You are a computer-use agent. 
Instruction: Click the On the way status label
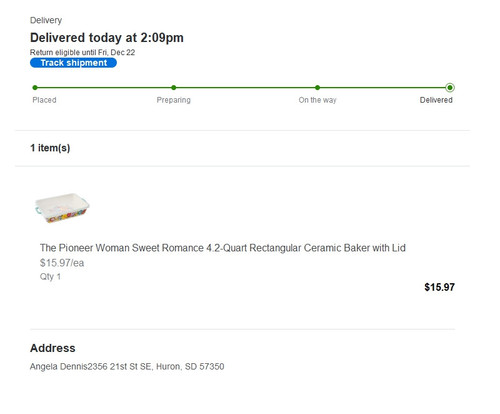tap(317, 100)
